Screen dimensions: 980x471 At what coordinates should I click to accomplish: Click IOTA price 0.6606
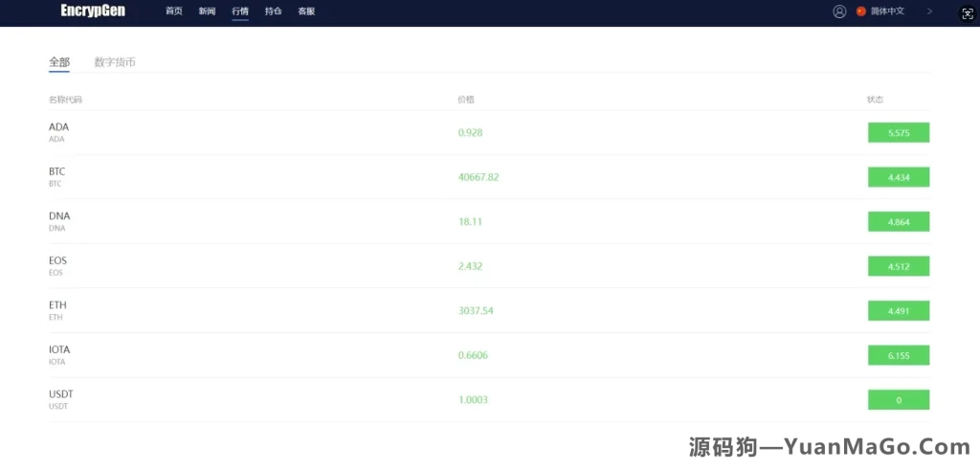click(473, 355)
